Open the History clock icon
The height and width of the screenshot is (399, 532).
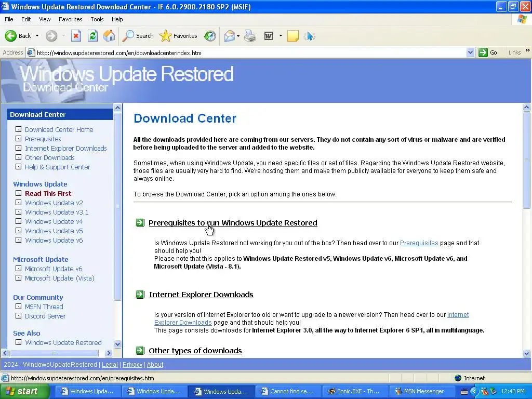point(210,36)
